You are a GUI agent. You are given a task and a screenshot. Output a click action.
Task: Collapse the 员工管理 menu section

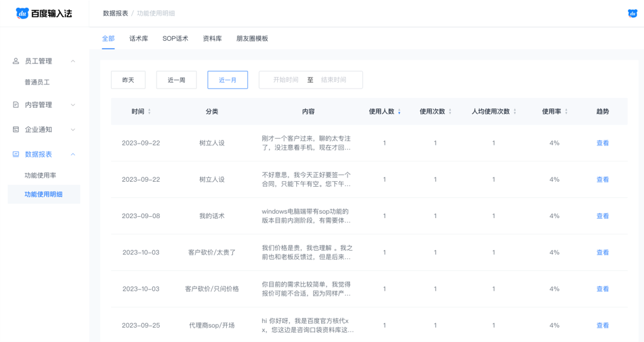tap(73, 61)
